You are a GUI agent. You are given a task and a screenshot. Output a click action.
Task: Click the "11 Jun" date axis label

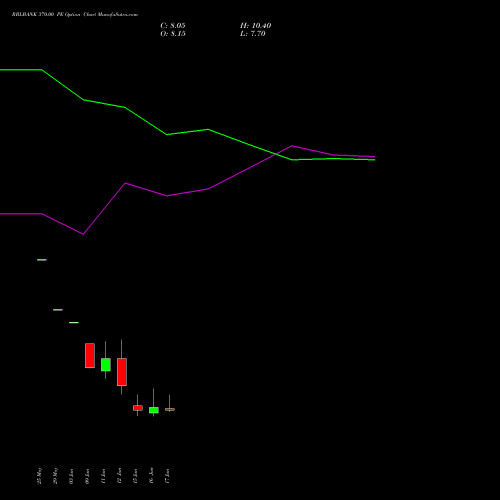[x=103, y=476]
